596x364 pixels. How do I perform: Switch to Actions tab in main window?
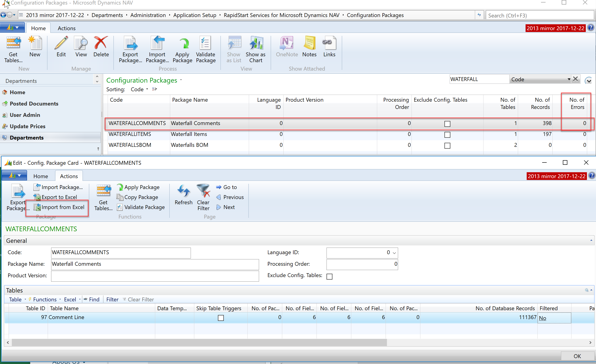67,28
